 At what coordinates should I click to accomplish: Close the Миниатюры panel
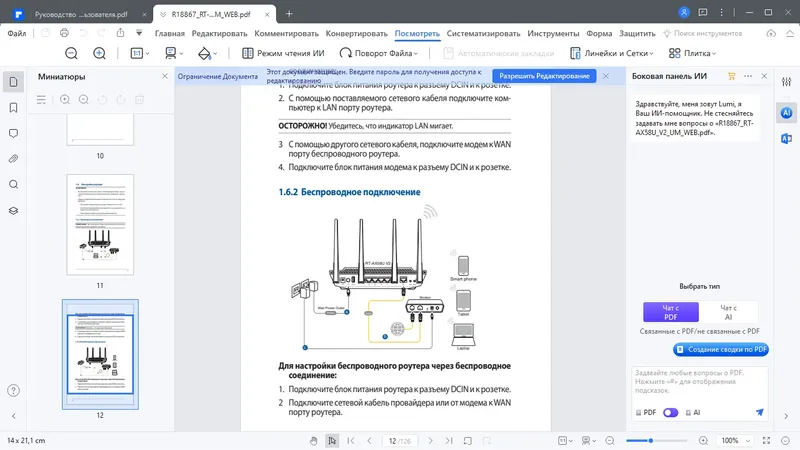[x=165, y=76]
